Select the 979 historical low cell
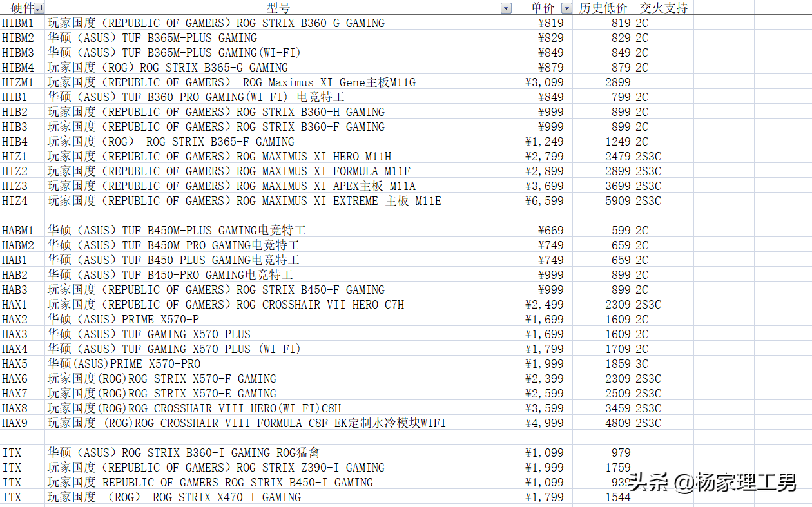The height and width of the screenshot is (507, 812). tap(603, 453)
